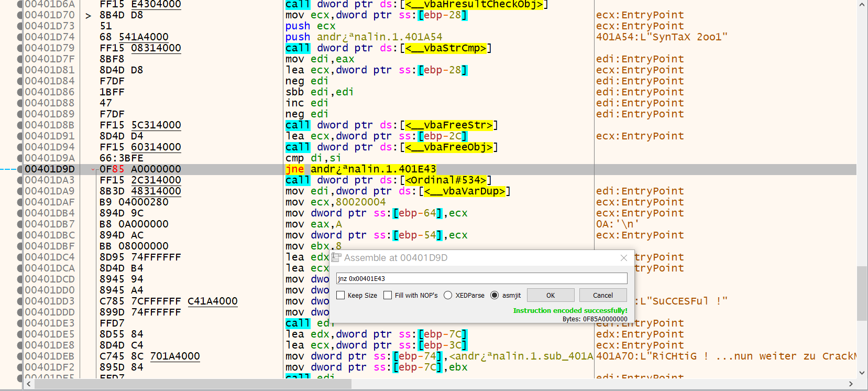The image size is (868, 391).
Task: Click bytes 68 541A4000 in opcode column
Action: [x=134, y=37]
